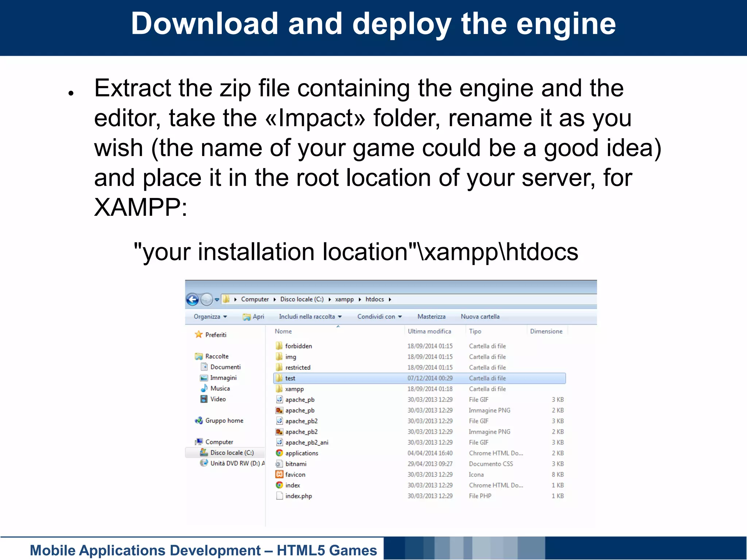The height and width of the screenshot is (560, 747).
Task: Select Computer in the navigation pane
Action: [x=219, y=442]
